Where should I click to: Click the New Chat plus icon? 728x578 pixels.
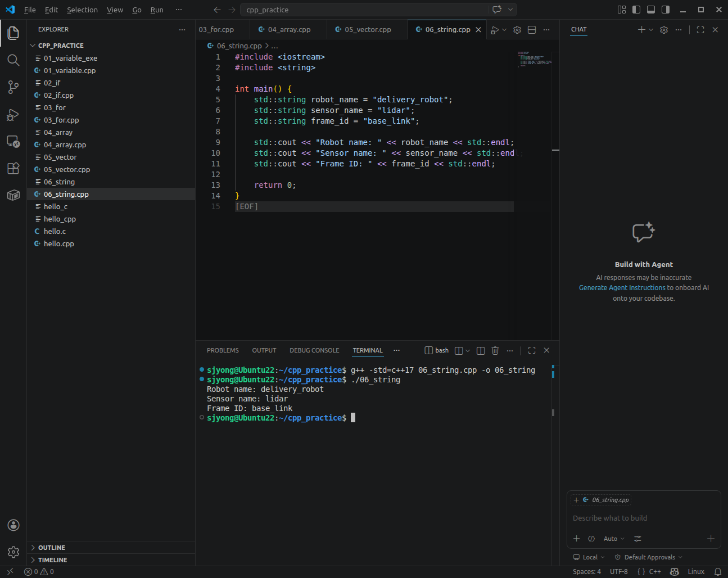(641, 30)
